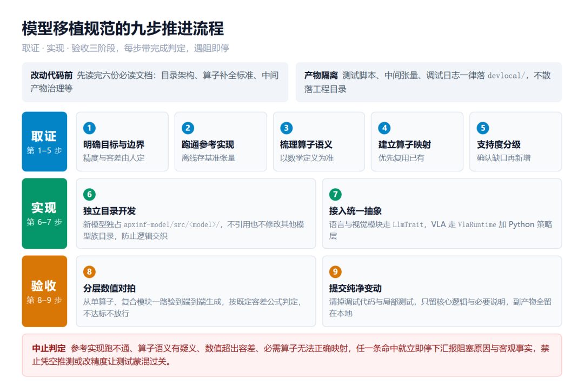Click the orange number 9 step badge
This screenshot has height=392, width=584.
335,272
